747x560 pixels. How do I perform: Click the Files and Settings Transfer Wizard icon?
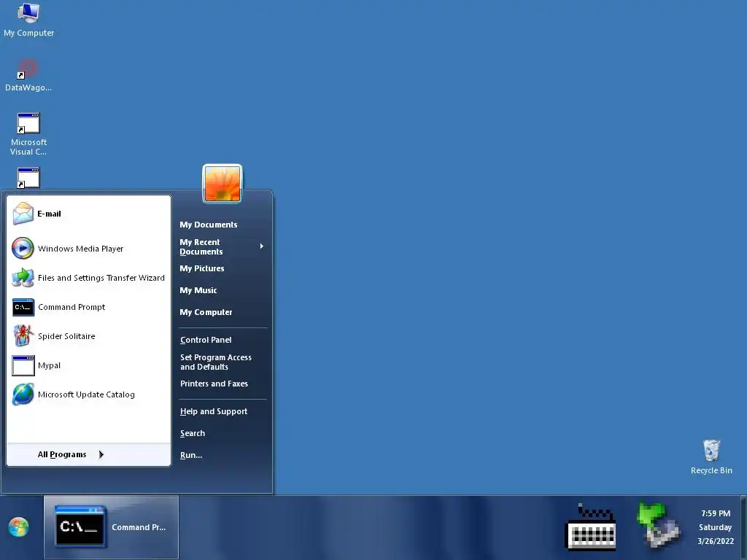tap(23, 278)
